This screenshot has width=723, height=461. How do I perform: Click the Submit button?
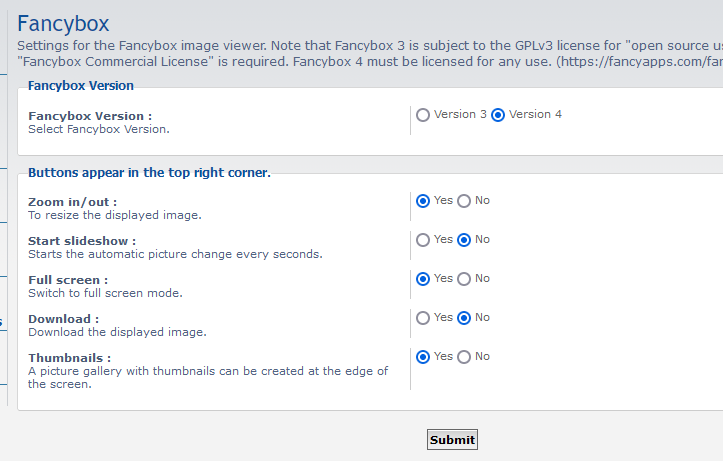[452, 440]
